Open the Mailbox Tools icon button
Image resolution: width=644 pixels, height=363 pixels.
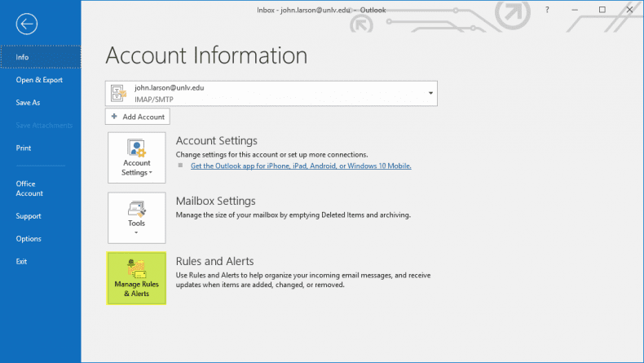(x=136, y=207)
